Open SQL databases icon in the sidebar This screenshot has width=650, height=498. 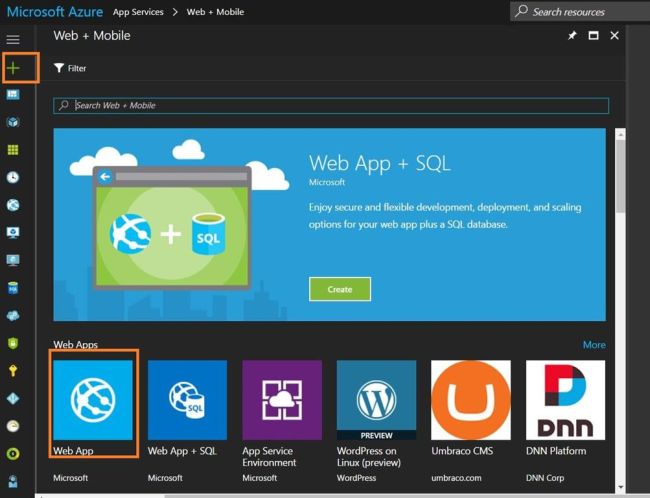click(13, 288)
